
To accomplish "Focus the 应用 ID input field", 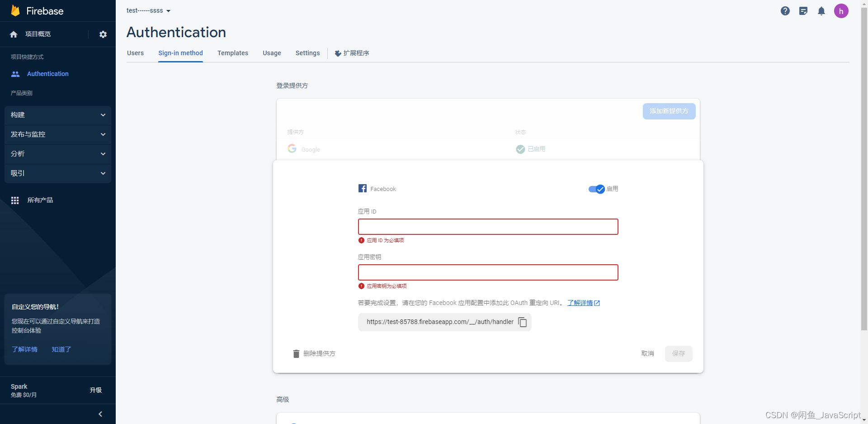I will tap(488, 227).
